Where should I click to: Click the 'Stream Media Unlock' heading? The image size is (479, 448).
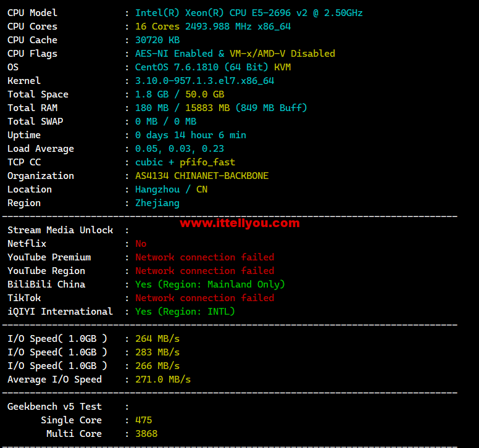coord(60,230)
